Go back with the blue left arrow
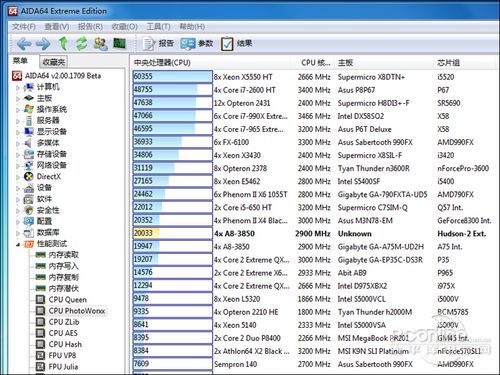 tap(24, 44)
